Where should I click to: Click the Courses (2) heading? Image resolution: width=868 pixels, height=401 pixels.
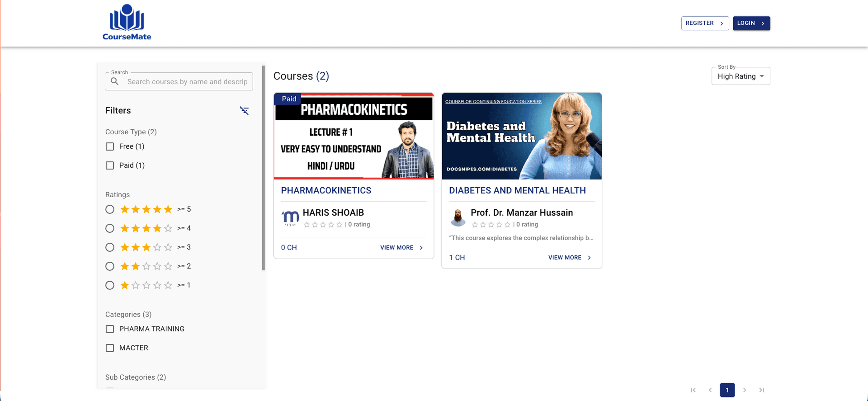pyautogui.click(x=301, y=76)
